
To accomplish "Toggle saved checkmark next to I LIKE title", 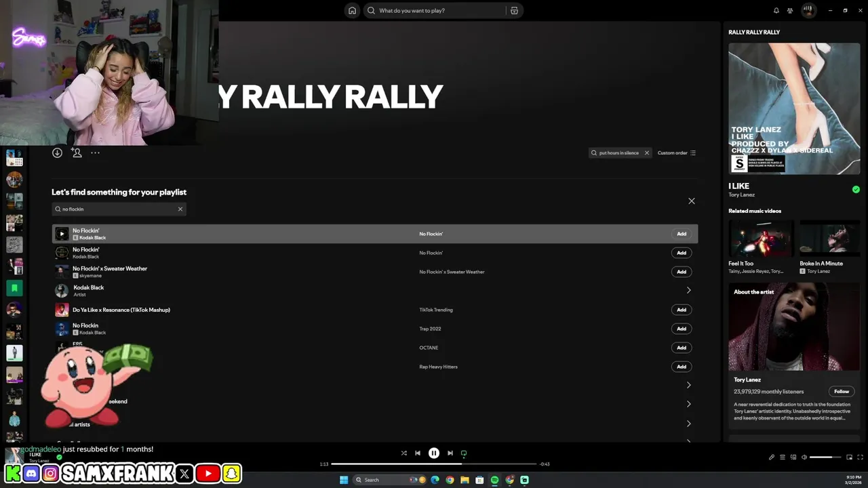I will pyautogui.click(x=856, y=189).
